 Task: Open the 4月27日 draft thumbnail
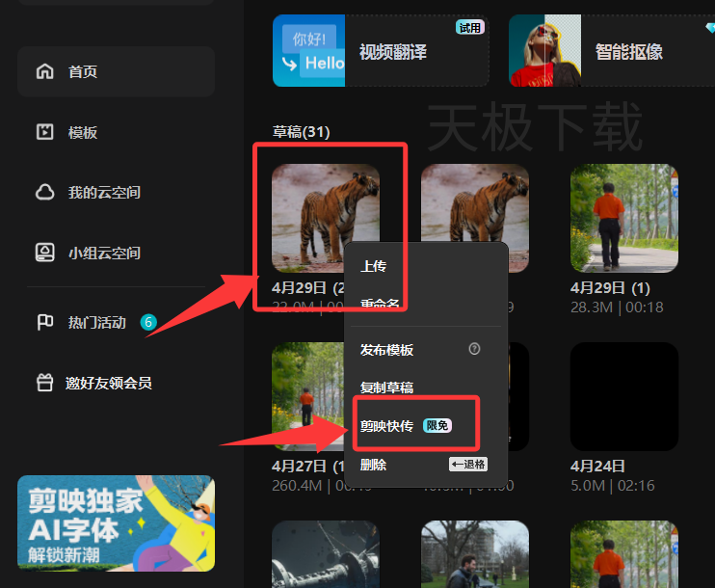[x=307, y=396]
